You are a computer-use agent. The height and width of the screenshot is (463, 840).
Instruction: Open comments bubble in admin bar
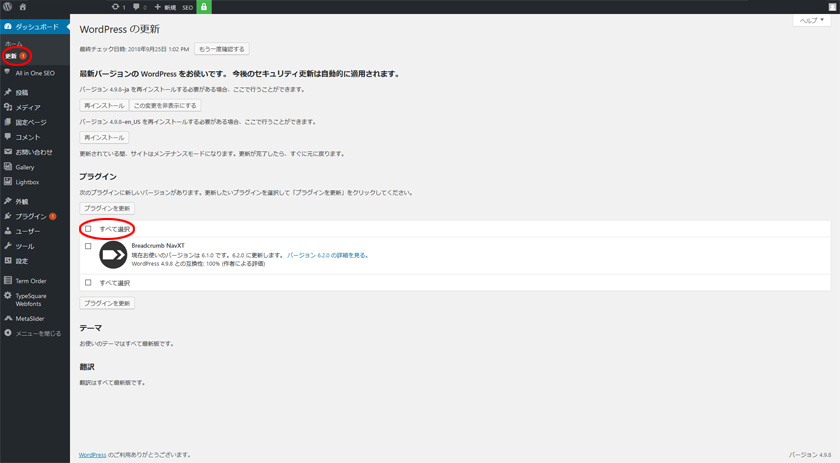[139, 7]
